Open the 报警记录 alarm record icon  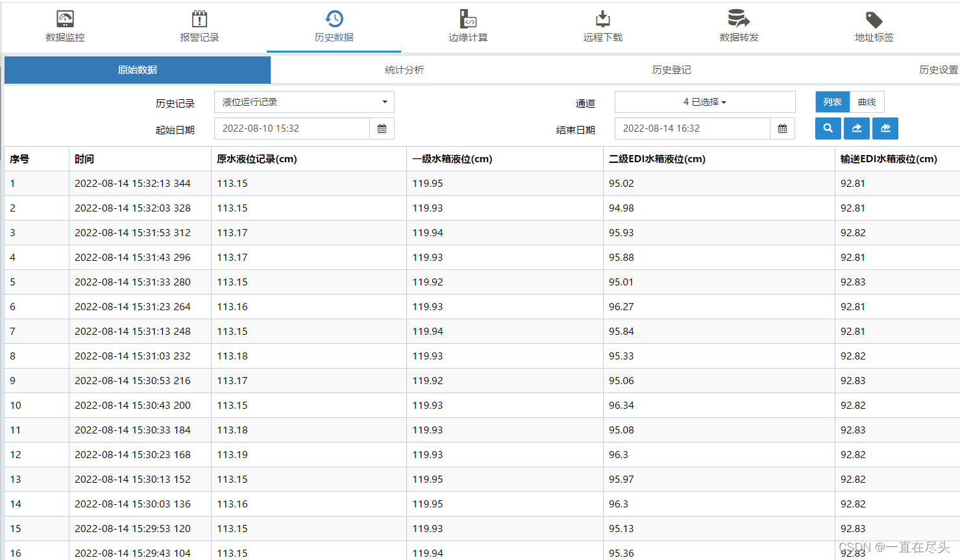coord(199,19)
